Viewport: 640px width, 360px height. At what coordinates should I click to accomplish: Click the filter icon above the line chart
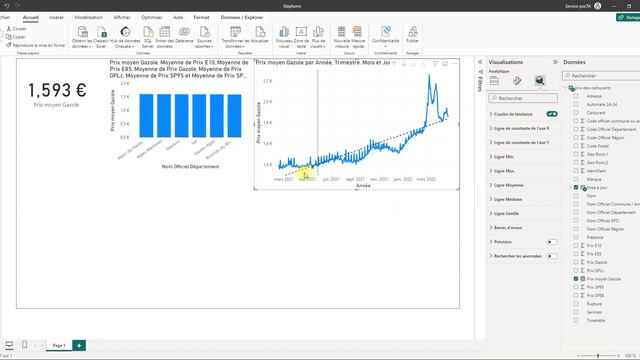pos(435,64)
